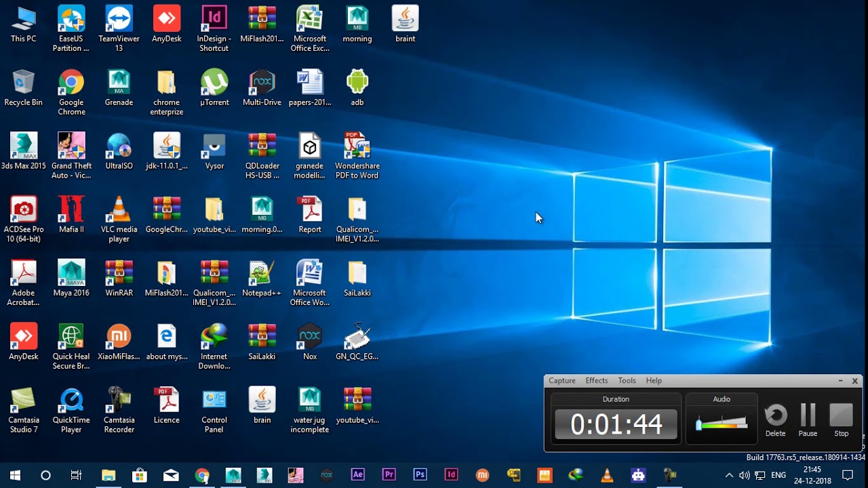Image resolution: width=868 pixels, height=488 pixels.
Task: Select the GN_QC_EG desktop icon
Action: click(x=357, y=342)
